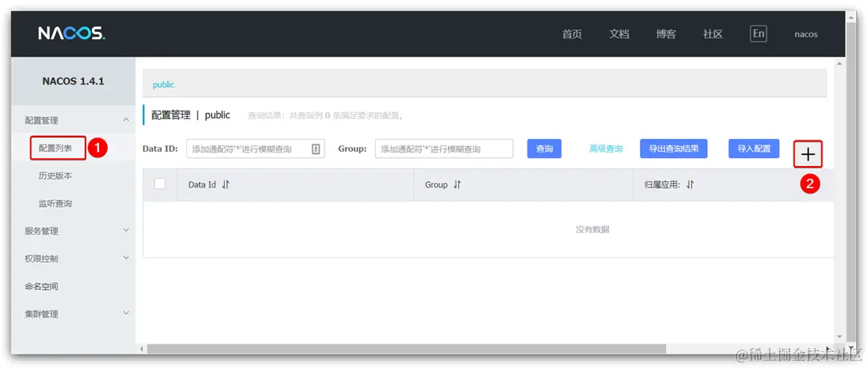Click the scroll-left arrow of horizontal scrollbar

point(141,349)
